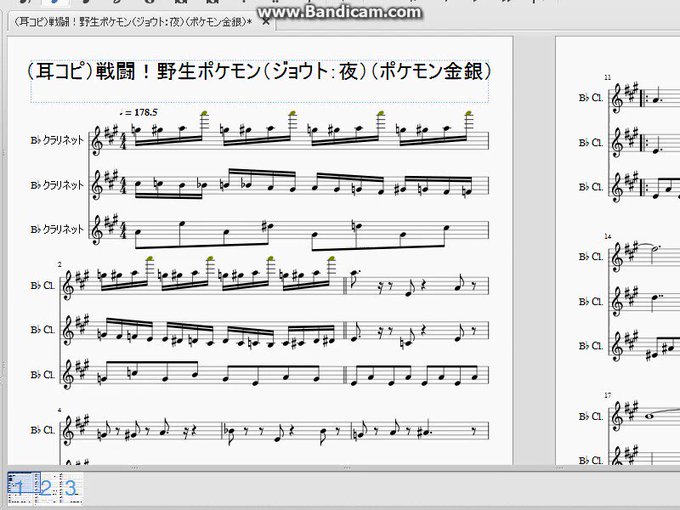Jump to page 1 in the navigator
The height and width of the screenshot is (510, 680).
(21, 488)
